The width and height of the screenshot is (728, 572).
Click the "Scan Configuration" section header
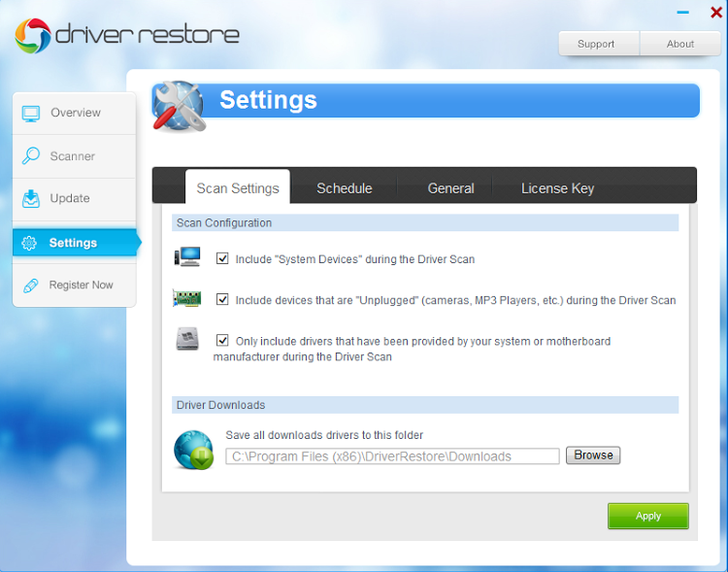point(425,222)
